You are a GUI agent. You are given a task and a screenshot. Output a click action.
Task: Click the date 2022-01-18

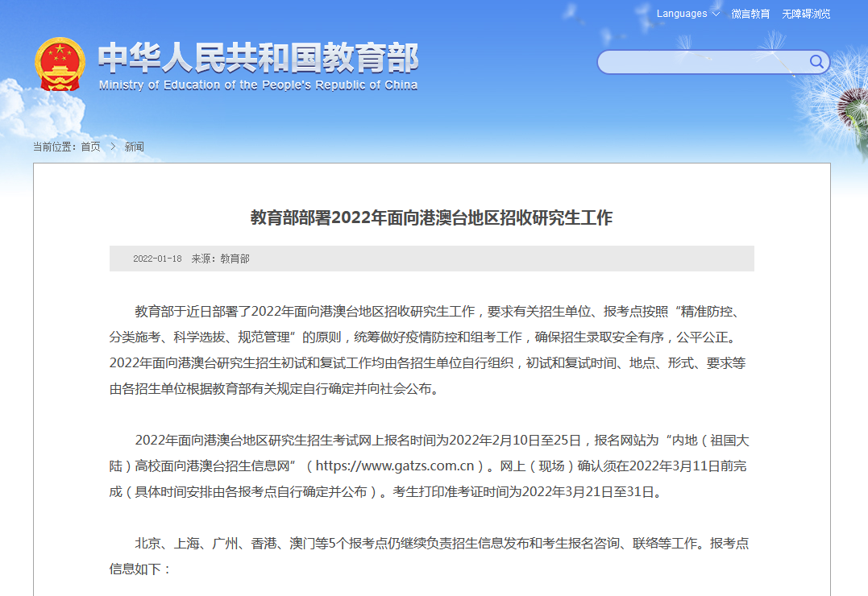tap(157, 259)
